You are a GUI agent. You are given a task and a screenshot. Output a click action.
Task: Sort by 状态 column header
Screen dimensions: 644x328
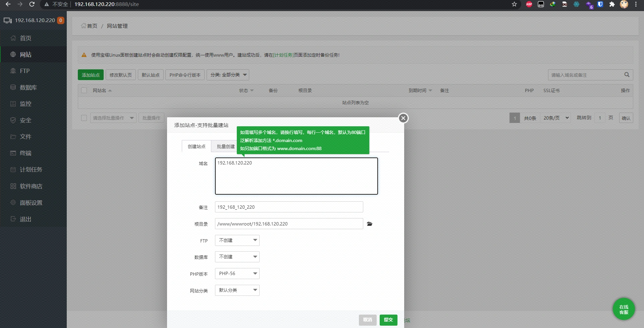246,90
